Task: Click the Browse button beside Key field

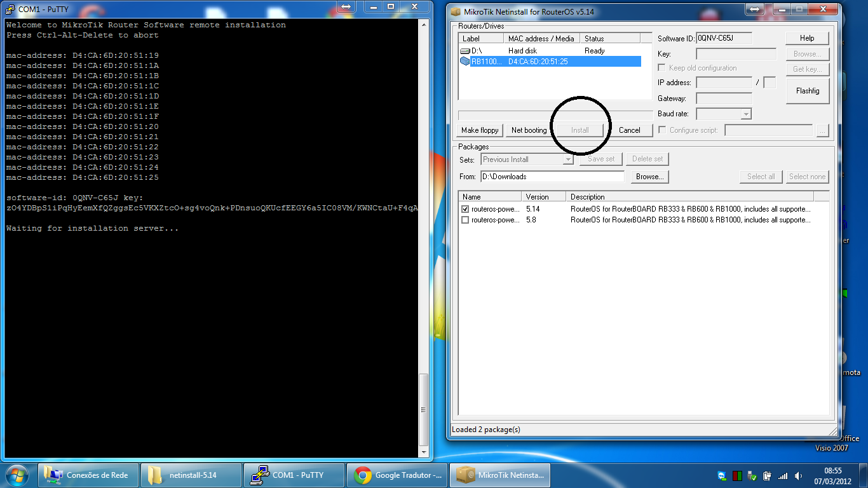Action: [x=807, y=54]
